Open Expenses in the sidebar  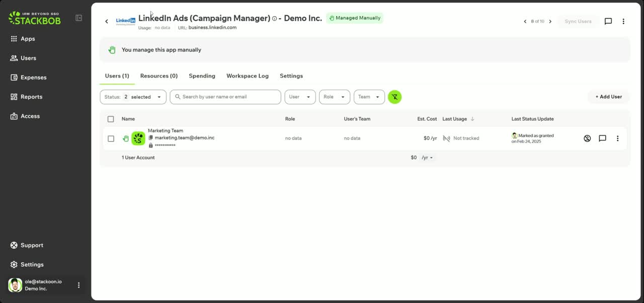point(28,78)
